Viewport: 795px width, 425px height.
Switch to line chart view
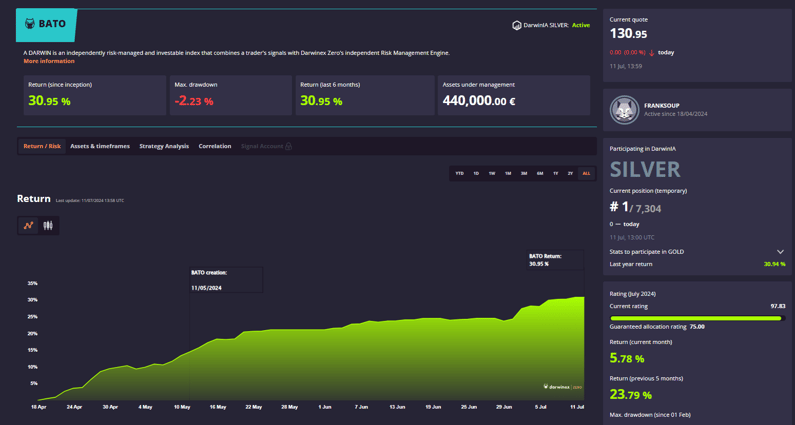point(28,226)
